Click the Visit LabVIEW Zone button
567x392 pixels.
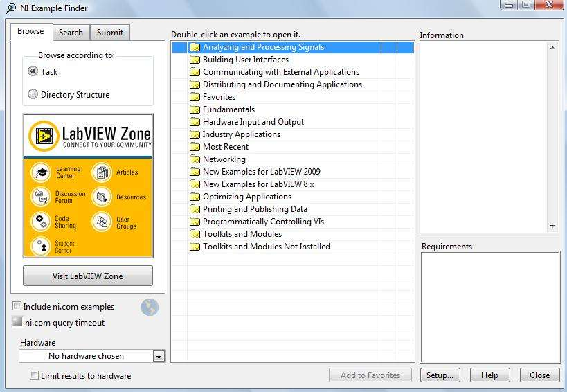click(88, 276)
